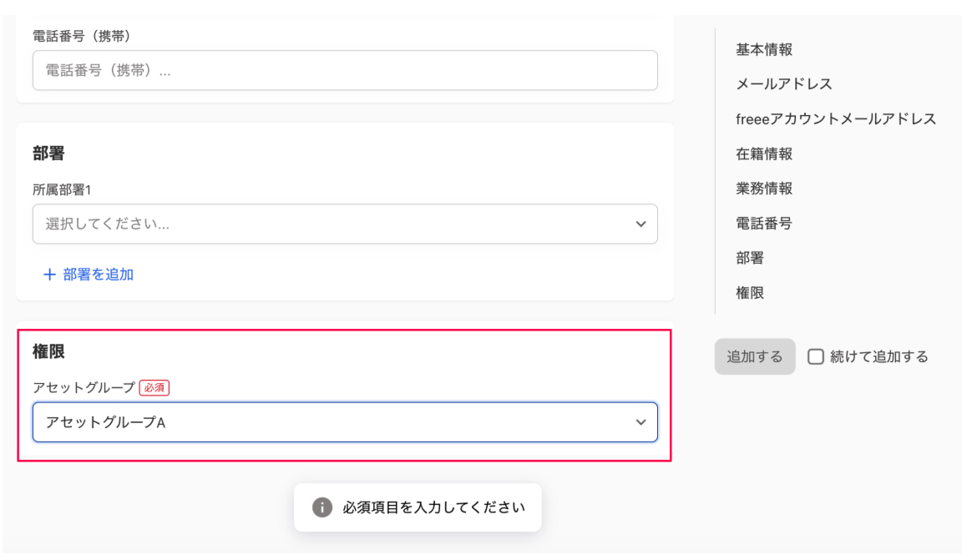This screenshot has height=560, width=962.
Task: Select 権限 in the side navigation list
Action: [x=749, y=293]
